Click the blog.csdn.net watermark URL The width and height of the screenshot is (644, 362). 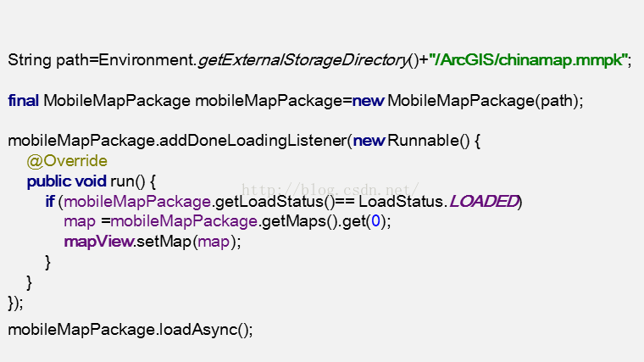click(330, 189)
